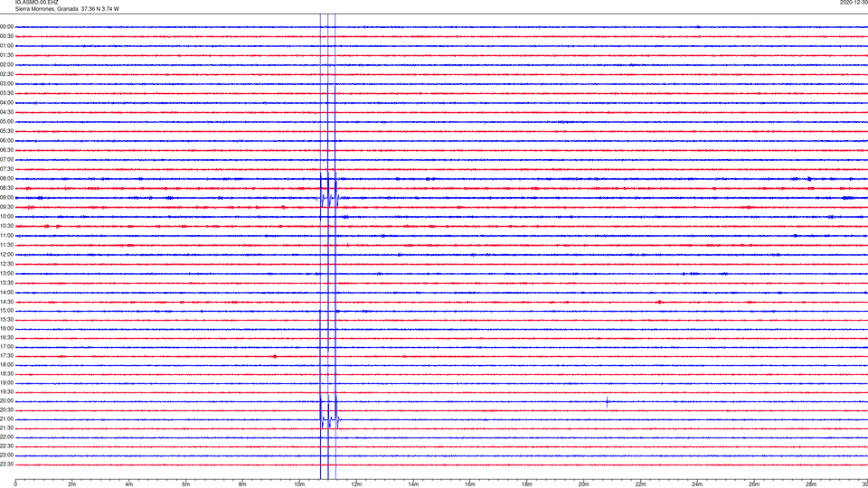Click the 6m minute axis label
Viewport: 868px width, 488px height.
coord(186,484)
